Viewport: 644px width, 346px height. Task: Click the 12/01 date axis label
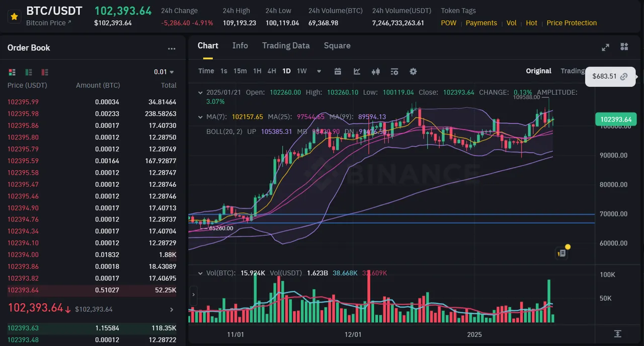353,334
